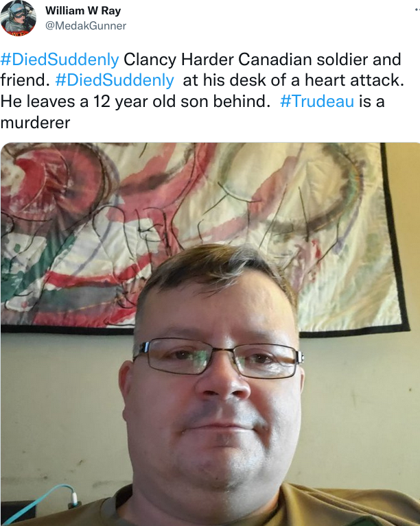This screenshot has height=526, width=420.
Task: Open the #DiedSuddenly hashtag before Clancy Harder
Action: (60, 60)
